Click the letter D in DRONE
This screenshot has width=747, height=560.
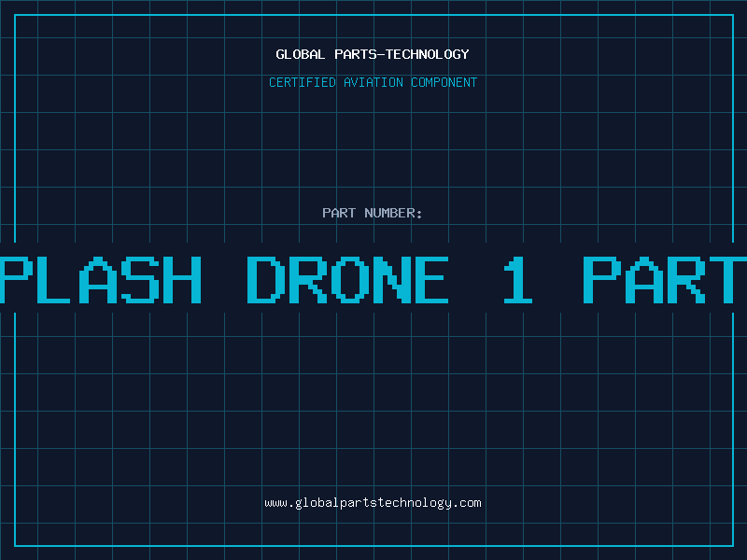click(x=265, y=280)
